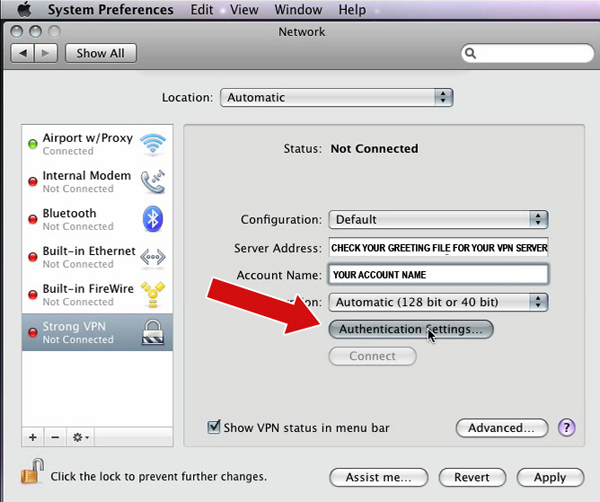
Task: Click the Account Name text field
Action: tap(439, 275)
